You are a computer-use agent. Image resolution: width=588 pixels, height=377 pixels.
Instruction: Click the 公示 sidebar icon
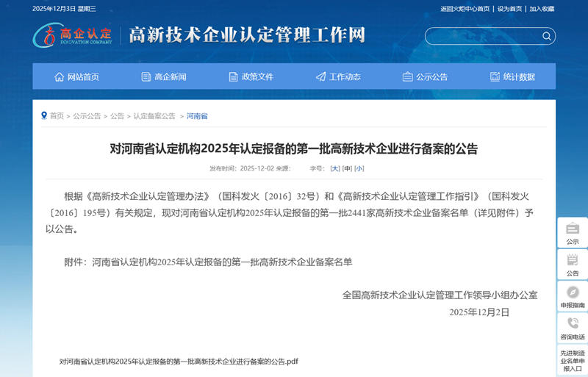coord(573,234)
